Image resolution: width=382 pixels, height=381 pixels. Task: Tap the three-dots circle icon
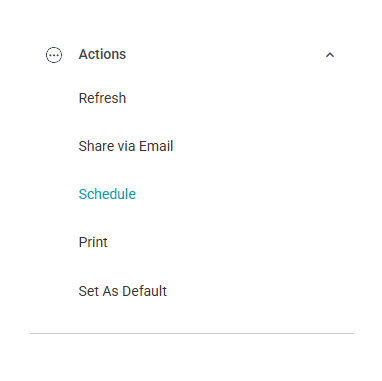click(54, 55)
